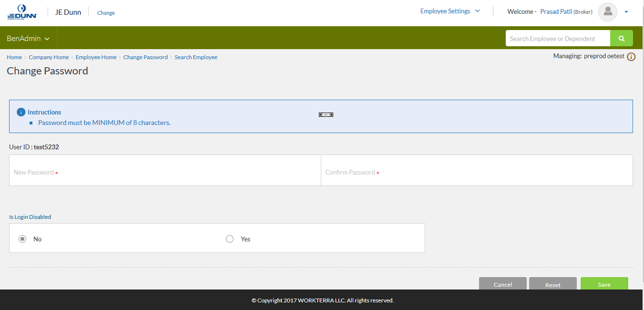The height and width of the screenshot is (310, 644).
Task: Go to Home breadcrumb
Action: click(14, 57)
